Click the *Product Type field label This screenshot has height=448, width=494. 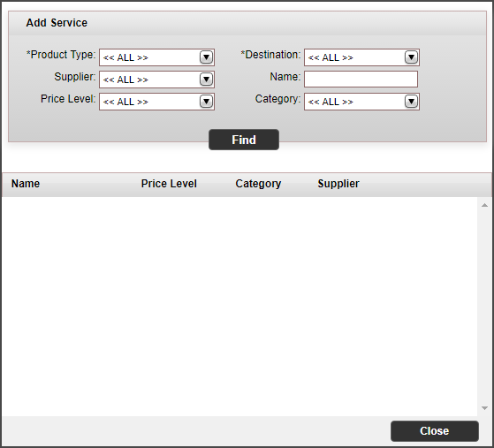[x=61, y=55]
